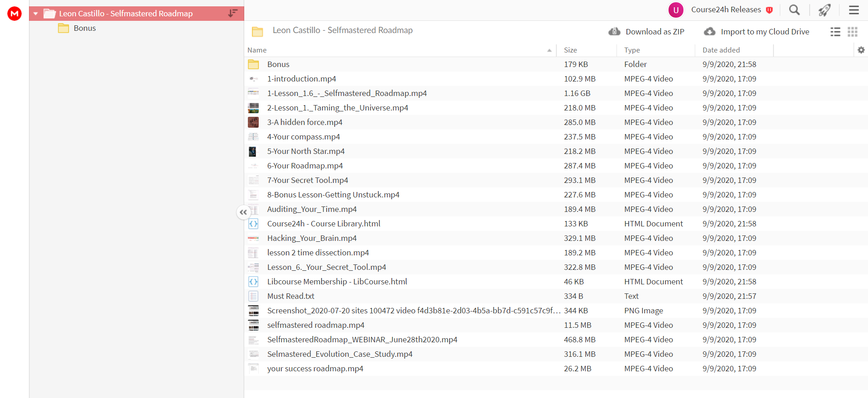868x398 pixels.
Task: Open column settings gear icon
Action: click(x=861, y=50)
